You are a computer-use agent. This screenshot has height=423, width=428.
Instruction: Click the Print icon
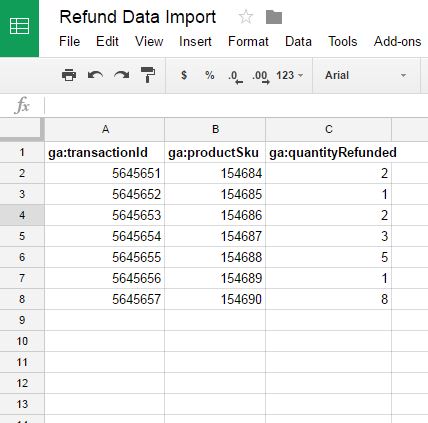pyautogui.click(x=69, y=75)
